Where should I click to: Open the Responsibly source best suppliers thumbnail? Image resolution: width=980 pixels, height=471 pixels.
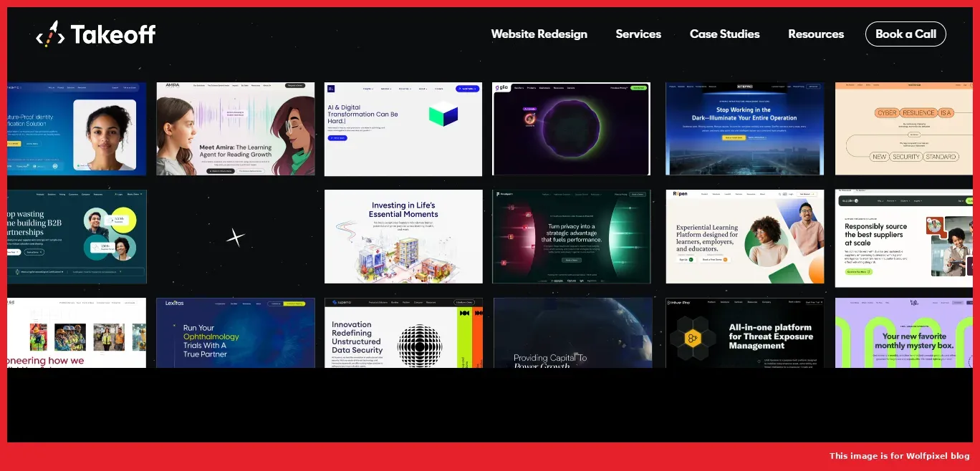coord(904,237)
